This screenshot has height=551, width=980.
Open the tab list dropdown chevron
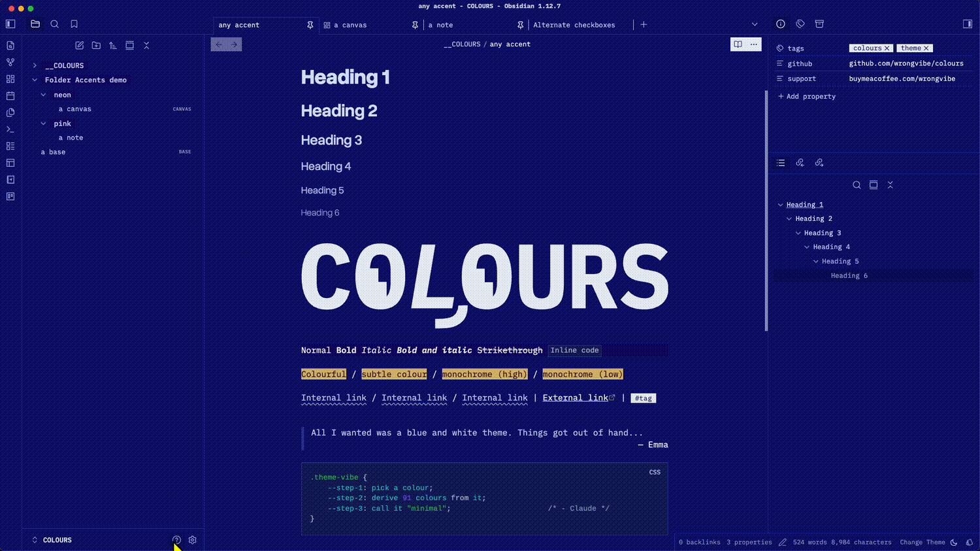point(755,25)
